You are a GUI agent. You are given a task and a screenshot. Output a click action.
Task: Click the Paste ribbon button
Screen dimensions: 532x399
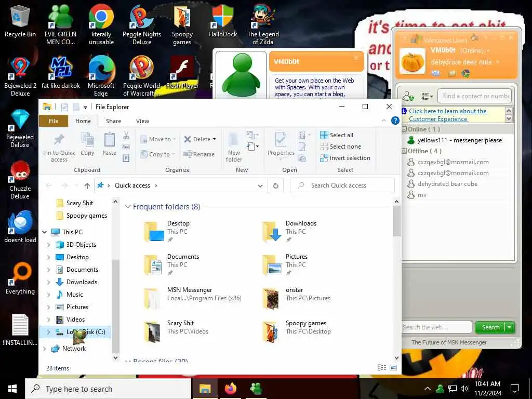[x=109, y=144]
